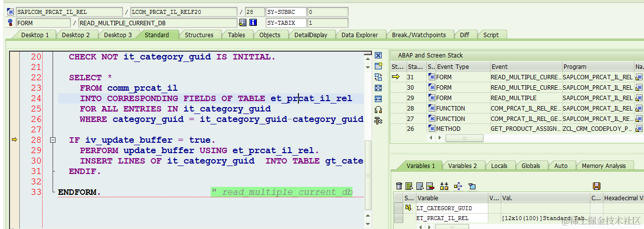Image resolution: width=644 pixels, height=229 pixels.
Task: Click value [12x10(100)]Standard Tab
Action: point(545,218)
